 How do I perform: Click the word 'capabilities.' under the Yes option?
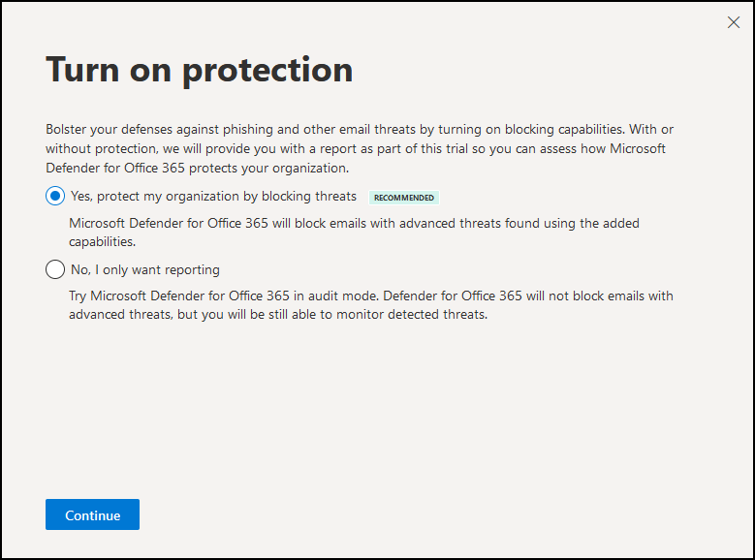coord(102,241)
